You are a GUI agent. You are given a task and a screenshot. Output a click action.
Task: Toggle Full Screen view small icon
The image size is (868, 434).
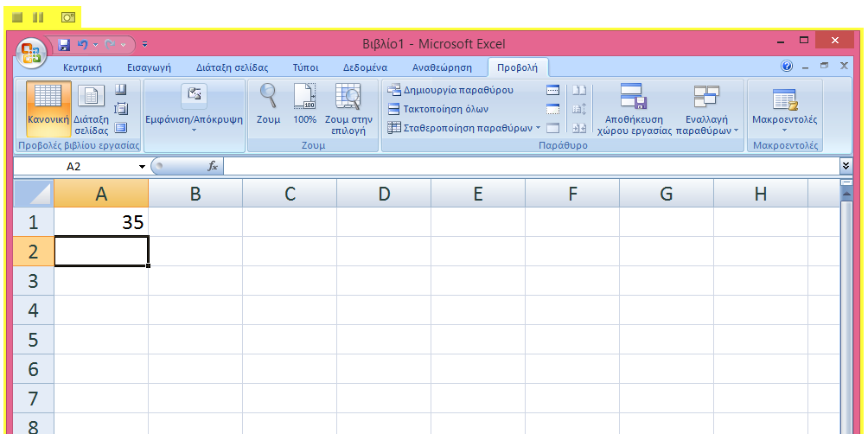(120, 128)
